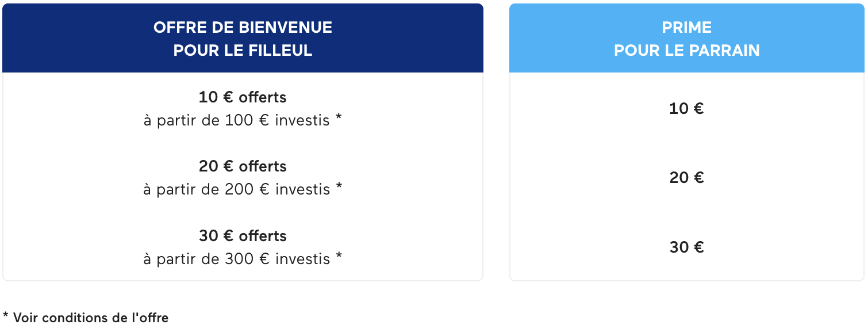Click "OFFRE DE BIENVENUE" in dark blue header
Image resolution: width=868 pixels, height=328 pixels.
click(243, 27)
